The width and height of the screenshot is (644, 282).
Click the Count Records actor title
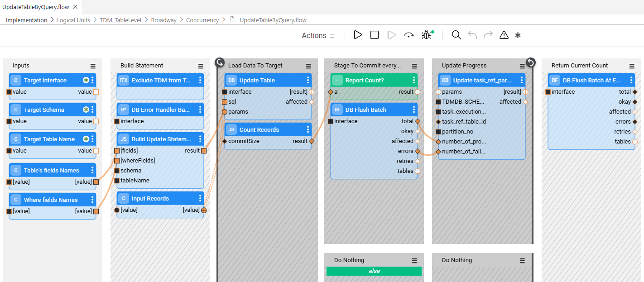(x=259, y=129)
